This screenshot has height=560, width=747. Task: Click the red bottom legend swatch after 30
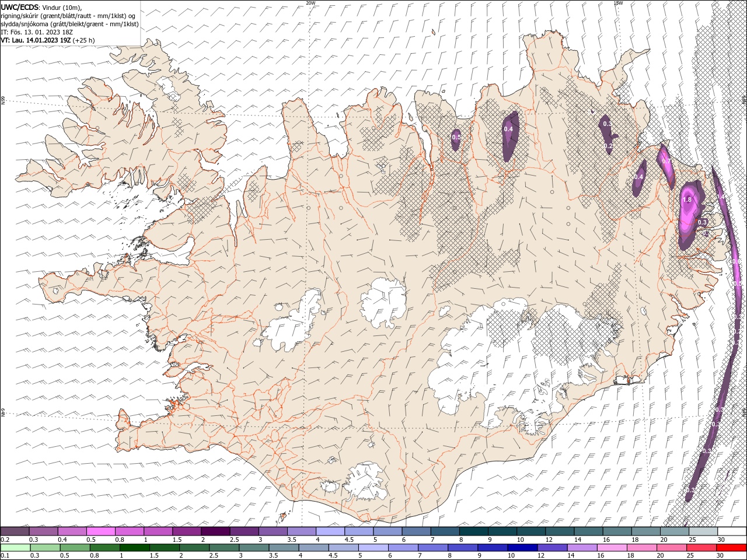pyautogui.click(x=731, y=548)
